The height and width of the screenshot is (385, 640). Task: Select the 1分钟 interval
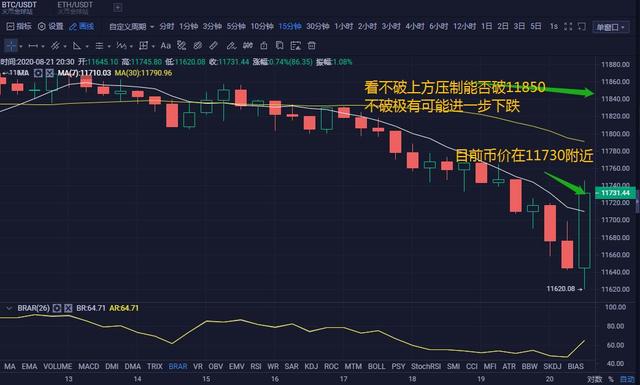[188, 27]
